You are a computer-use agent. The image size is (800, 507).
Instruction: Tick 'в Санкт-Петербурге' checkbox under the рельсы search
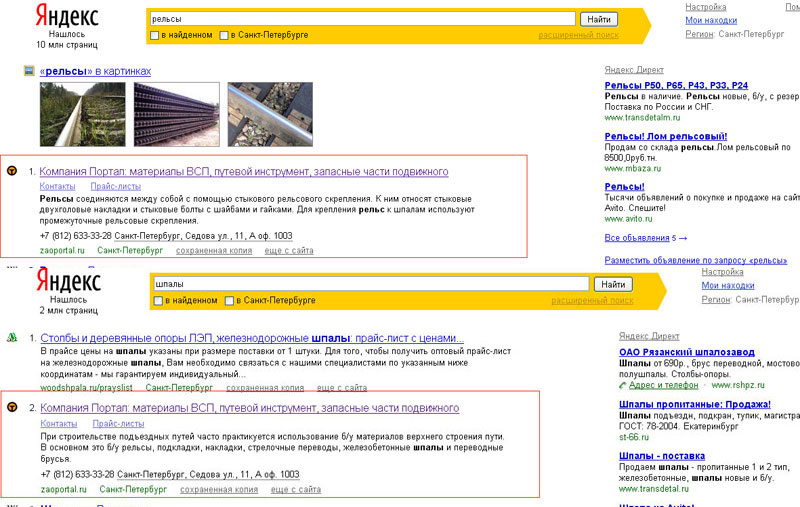(224, 35)
